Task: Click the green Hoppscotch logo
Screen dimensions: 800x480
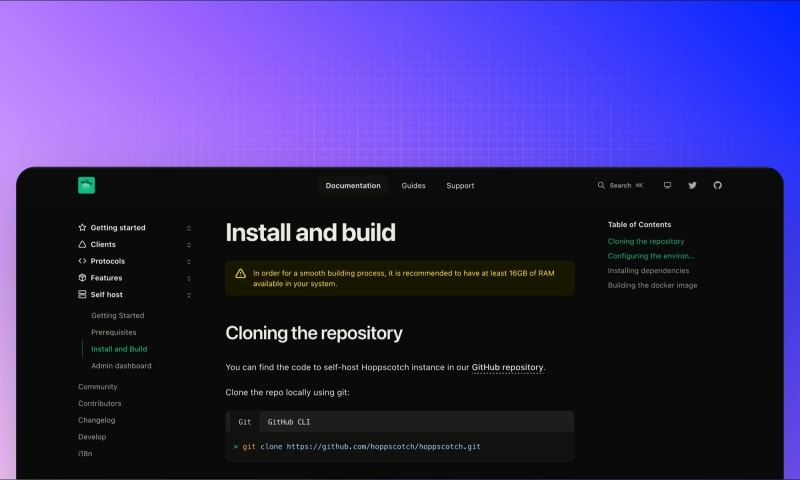Action: click(86, 185)
